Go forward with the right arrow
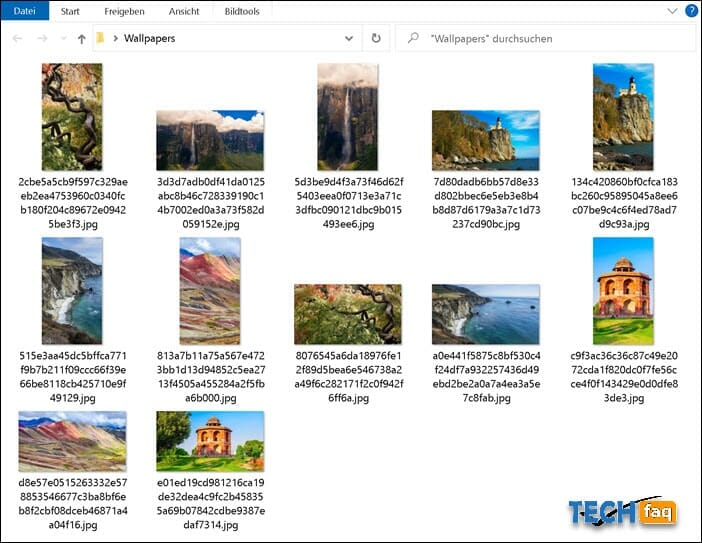This screenshot has height=543, width=702. pyautogui.click(x=42, y=39)
